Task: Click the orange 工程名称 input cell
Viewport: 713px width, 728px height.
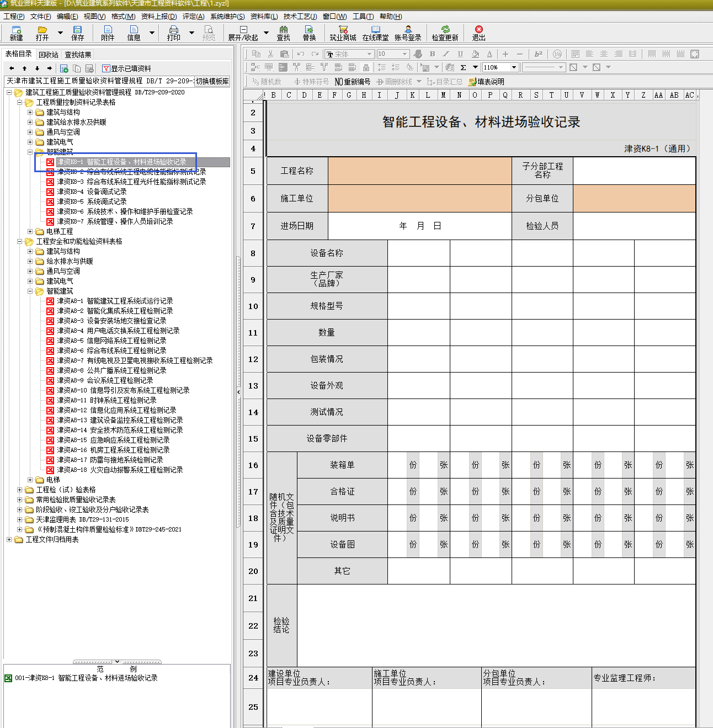Action: coord(420,171)
